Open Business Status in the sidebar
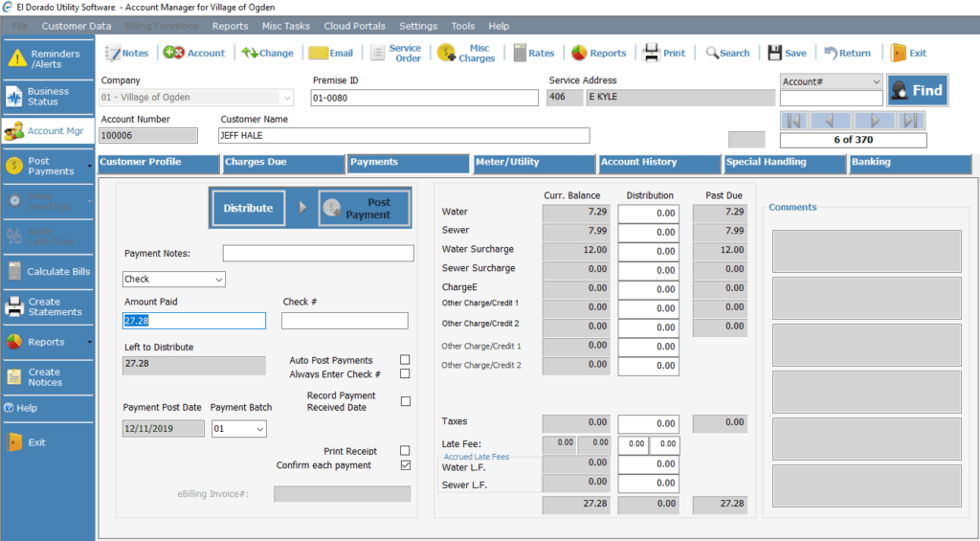Image resolution: width=980 pixels, height=541 pixels. (x=48, y=97)
